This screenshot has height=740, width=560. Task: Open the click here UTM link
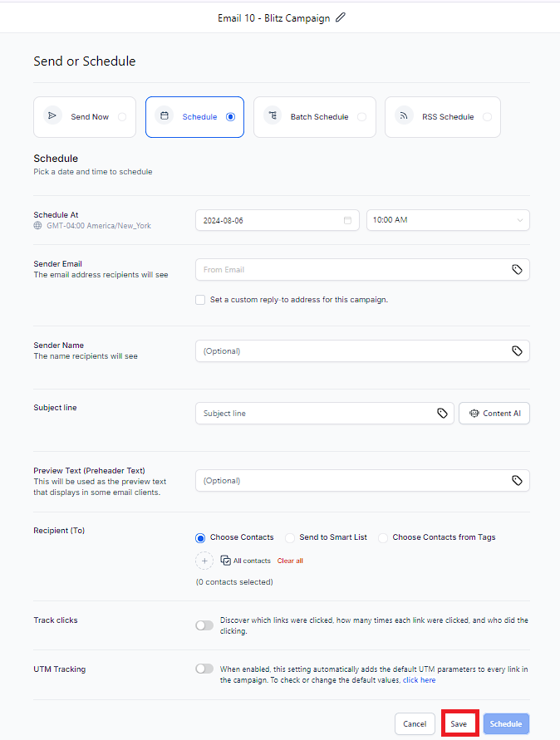(420, 680)
